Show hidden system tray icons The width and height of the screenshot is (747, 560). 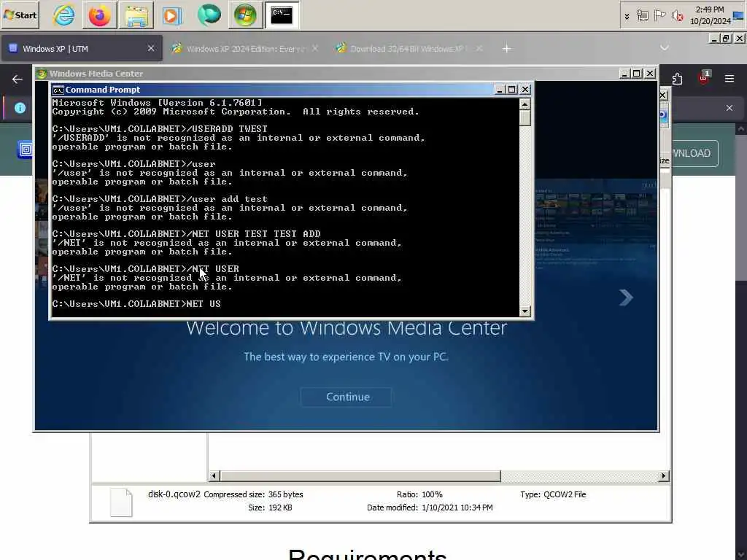[x=627, y=16]
